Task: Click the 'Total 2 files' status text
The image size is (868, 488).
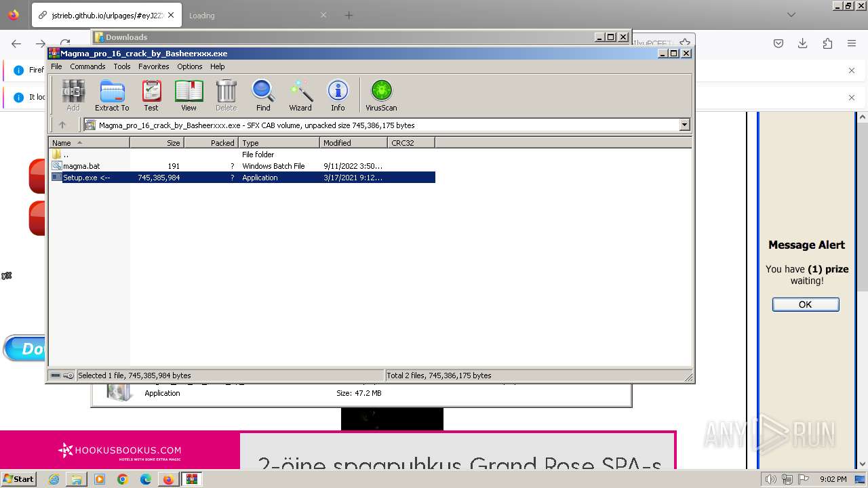Action: click(x=439, y=375)
